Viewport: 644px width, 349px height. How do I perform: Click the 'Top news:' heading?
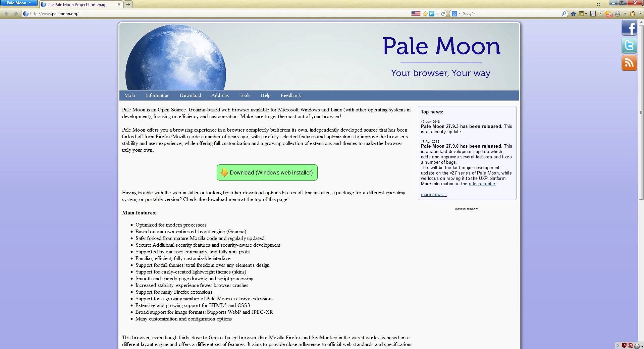coord(432,112)
